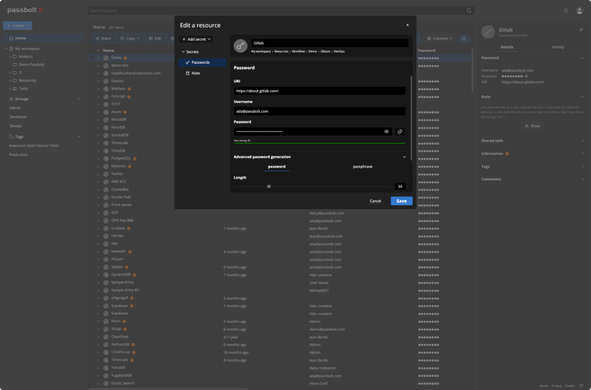Click the resource name field containing Gitlab

[330, 43]
